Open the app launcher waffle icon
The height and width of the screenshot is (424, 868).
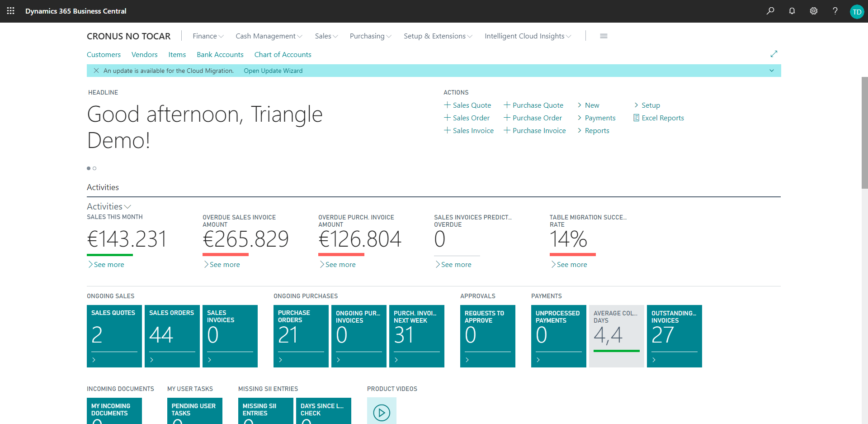[11, 11]
